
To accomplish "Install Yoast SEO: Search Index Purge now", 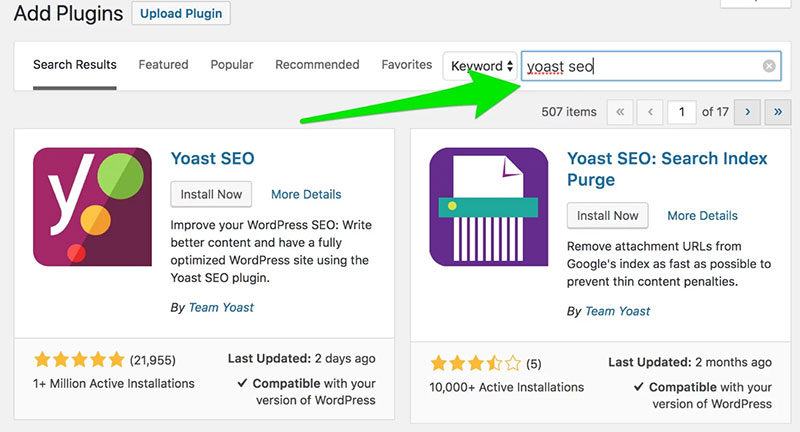I will 608,216.
